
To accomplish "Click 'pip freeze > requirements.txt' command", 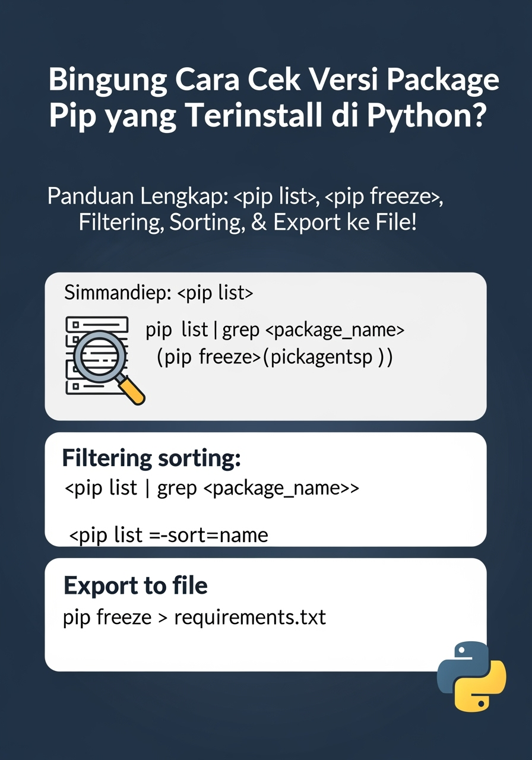I will [x=194, y=617].
